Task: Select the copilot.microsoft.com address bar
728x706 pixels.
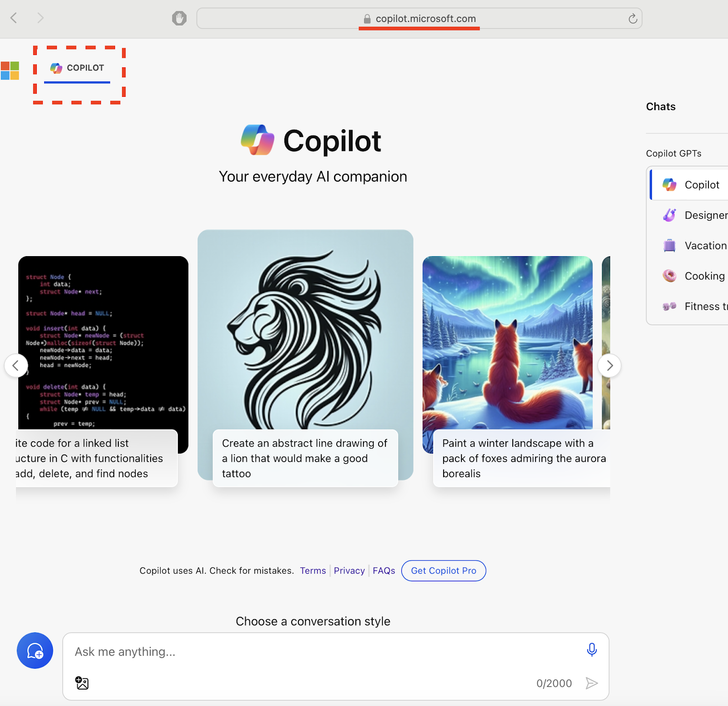Action: point(419,19)
